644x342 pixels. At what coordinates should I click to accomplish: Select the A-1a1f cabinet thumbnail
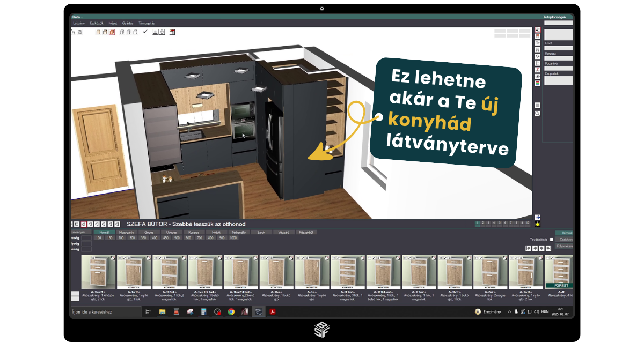tap(134, 272)
